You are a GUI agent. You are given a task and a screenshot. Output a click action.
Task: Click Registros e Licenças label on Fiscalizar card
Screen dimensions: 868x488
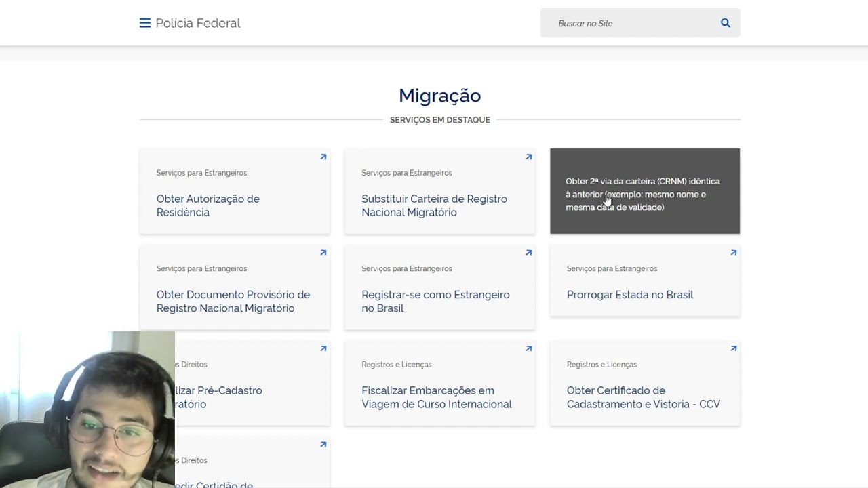coord(397,365)
